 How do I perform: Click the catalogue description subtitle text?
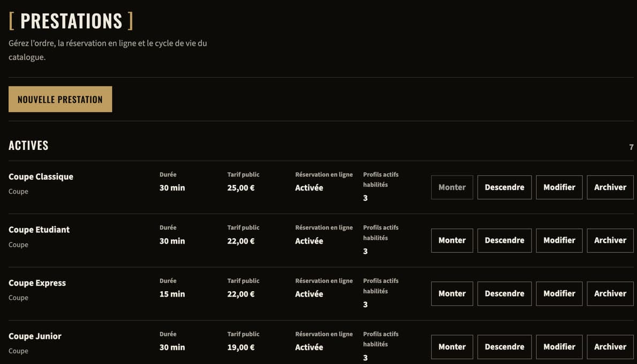[x=108, y=50]
